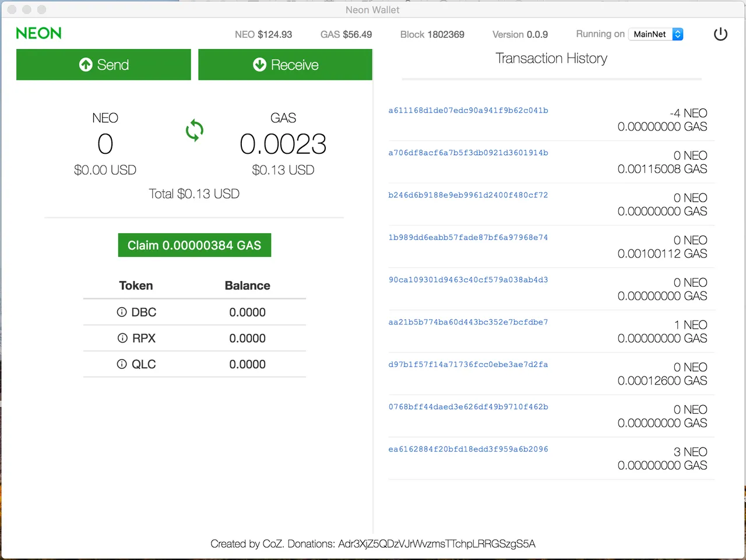Open transaction a706df8acf6a7b5f3db0921d3601914b

click(x=468, y=153)
